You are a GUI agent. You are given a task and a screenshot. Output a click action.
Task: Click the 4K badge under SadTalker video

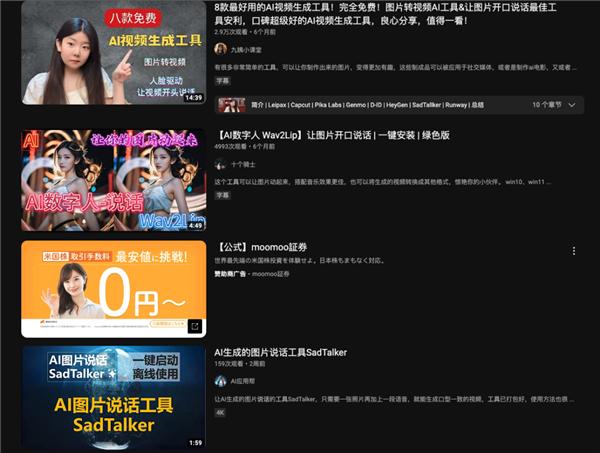click(x=220, y=412)
